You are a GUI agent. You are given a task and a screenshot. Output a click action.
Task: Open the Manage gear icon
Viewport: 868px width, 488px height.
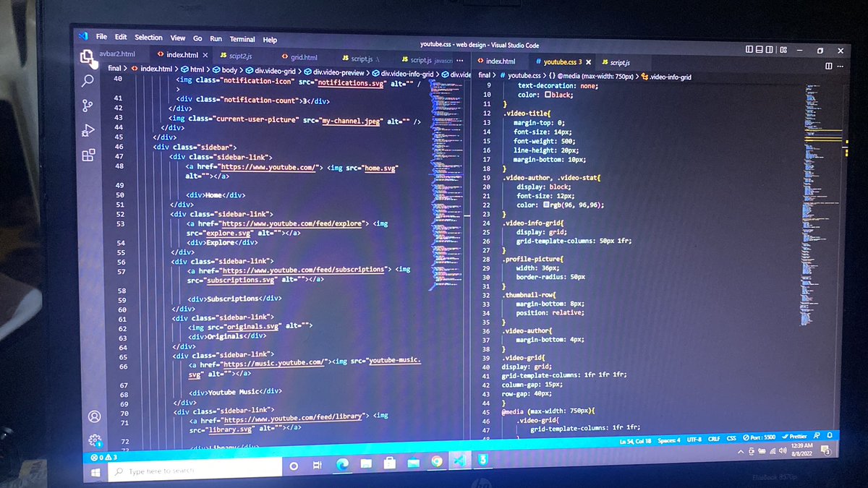tap(94, 440)
